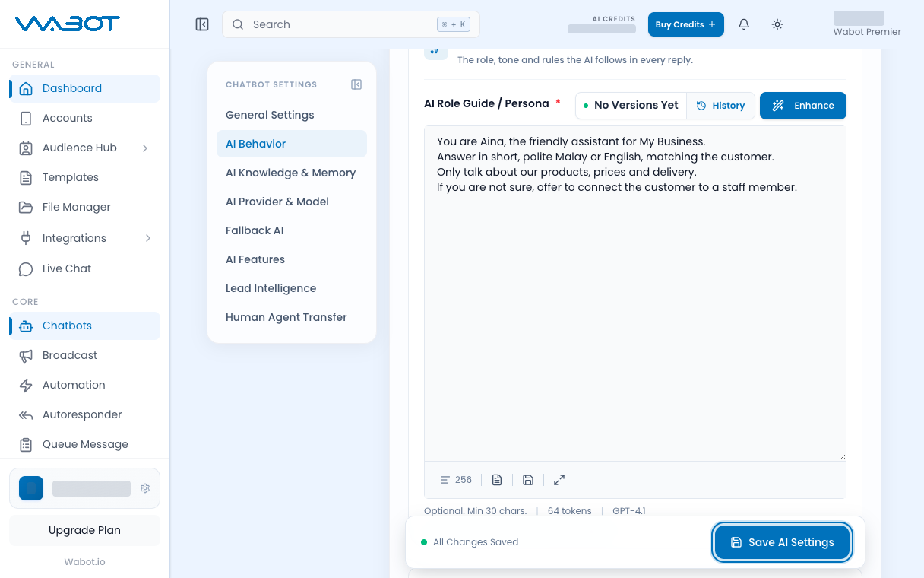Click the Wabot logo
The height and width of the screenshot is (578, 924).
click(x=68, y=24)
